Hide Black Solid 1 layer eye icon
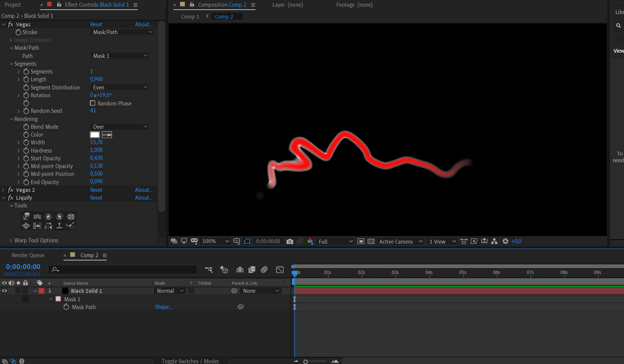Screen dimensions: 624x364 tap(4, 291)
